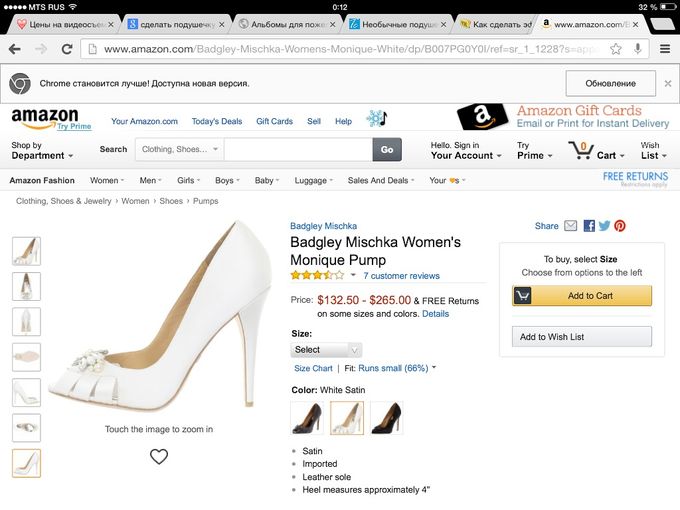Expand the Try Prime dropdown

[534, 150]
